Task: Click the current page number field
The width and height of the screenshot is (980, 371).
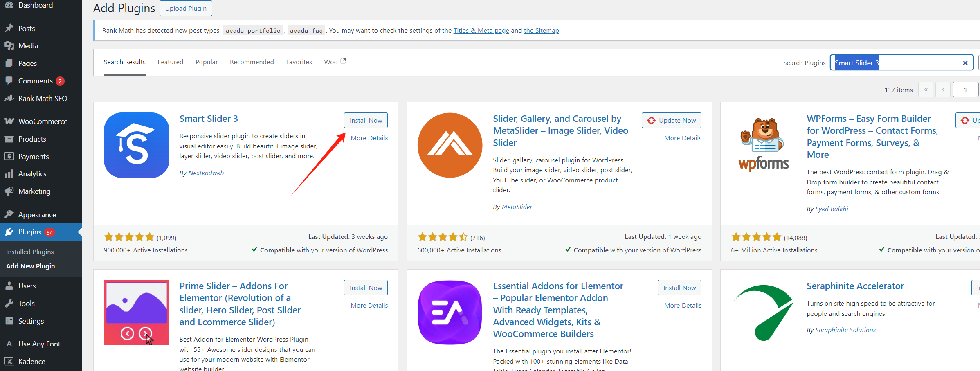Action: click(965, 90)
